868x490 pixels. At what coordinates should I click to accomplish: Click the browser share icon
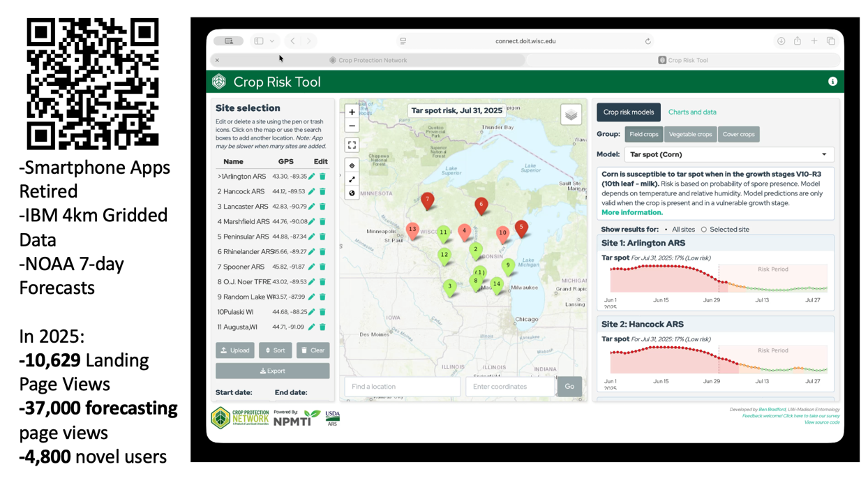coord(798,41)
